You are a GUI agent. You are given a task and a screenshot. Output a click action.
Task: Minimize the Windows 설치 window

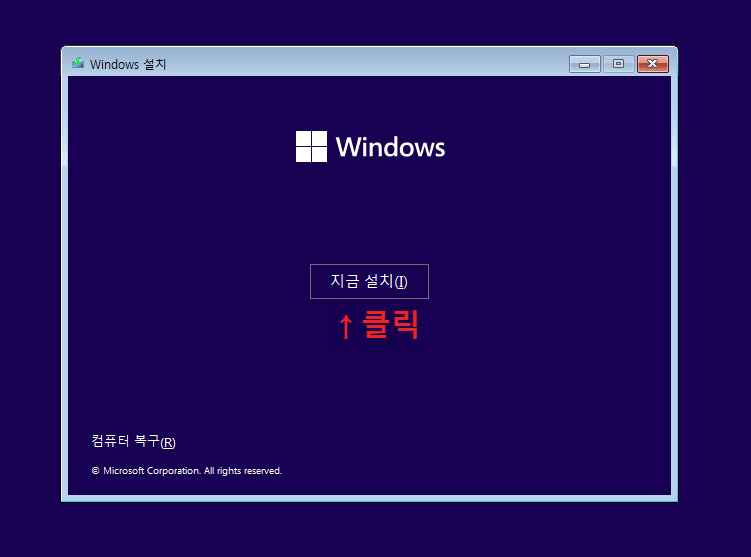[x=584, y=64]
